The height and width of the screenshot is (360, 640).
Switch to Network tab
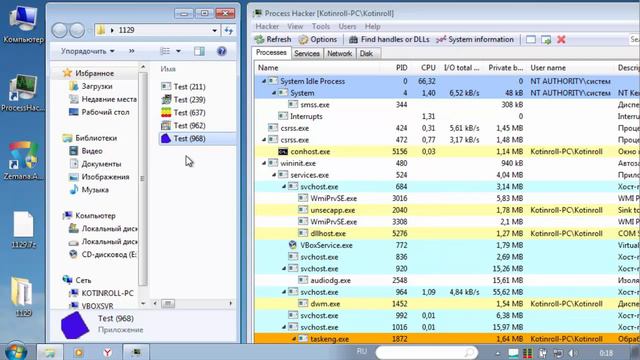click(x=340, y=53)
